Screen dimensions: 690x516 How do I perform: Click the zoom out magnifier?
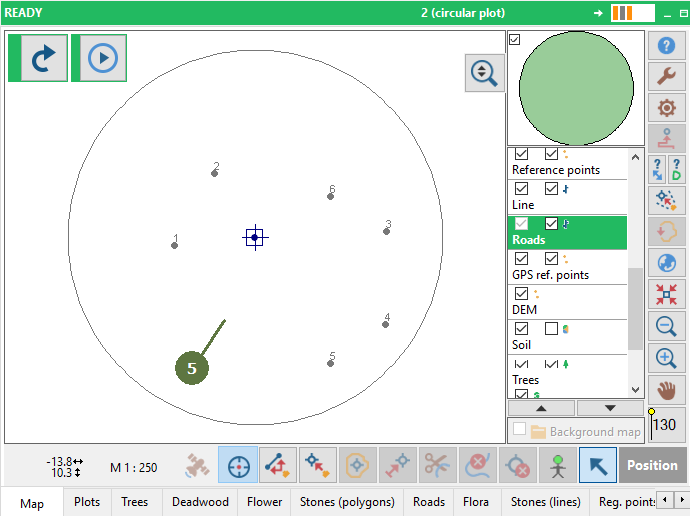(x=666, y=327)
